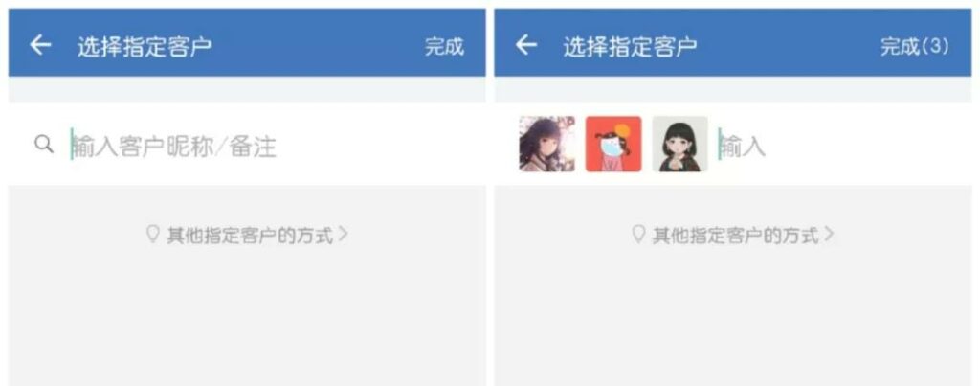Viewport: 980px width, 386px height.
Task: Click the 选择指定客户 title on left screen
Action: pyautogui.click(x=145, y=47)
